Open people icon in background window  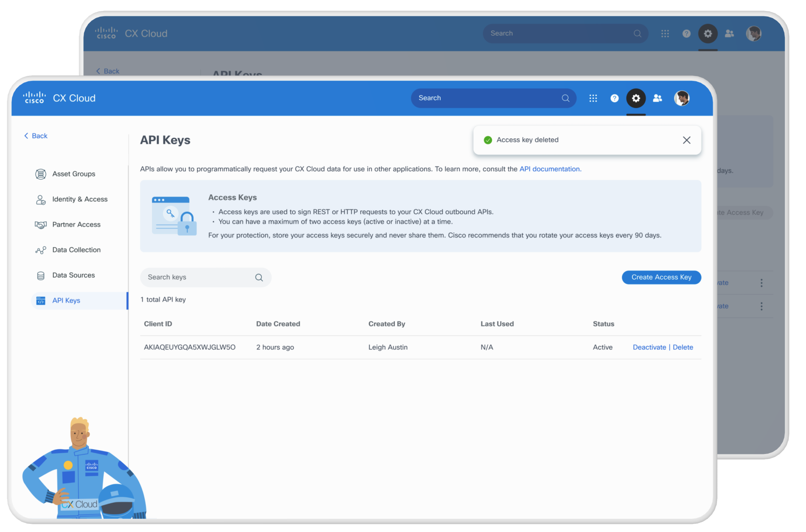(730, 34)
